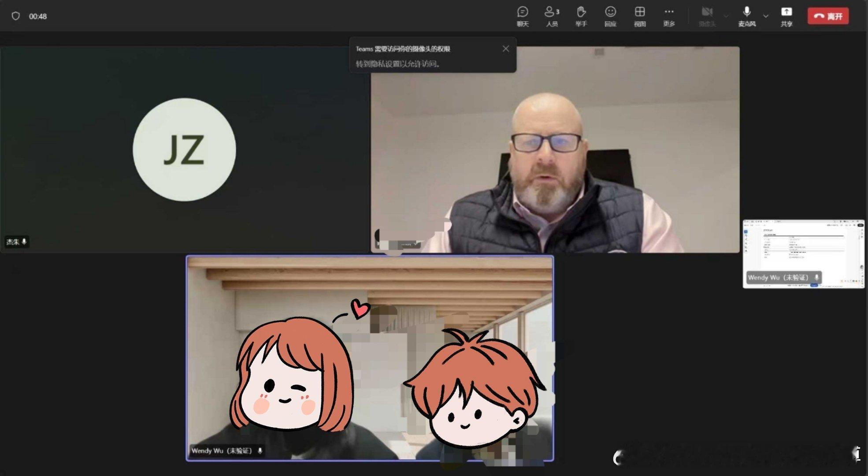The width and height of the screenshot is (868, 476).
Task: Click the microphone icon next to 杰朱
Action: (24, 242)
